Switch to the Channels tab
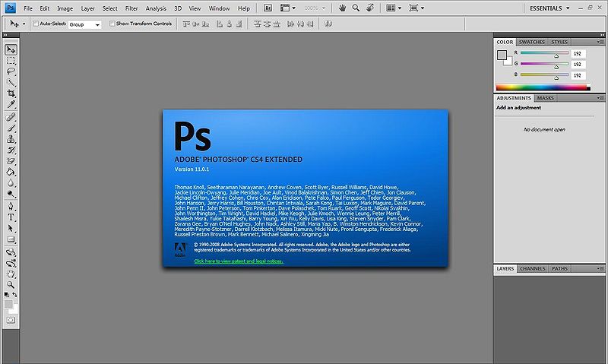 pos(533,269)
